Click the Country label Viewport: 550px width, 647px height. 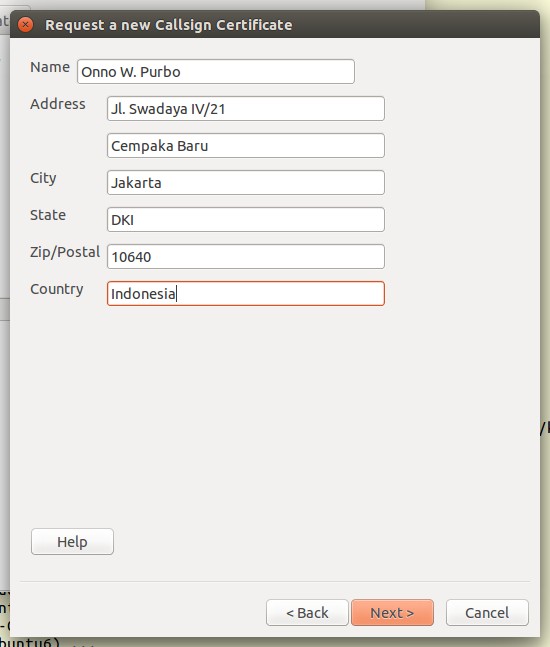click(x=57, y=289)
